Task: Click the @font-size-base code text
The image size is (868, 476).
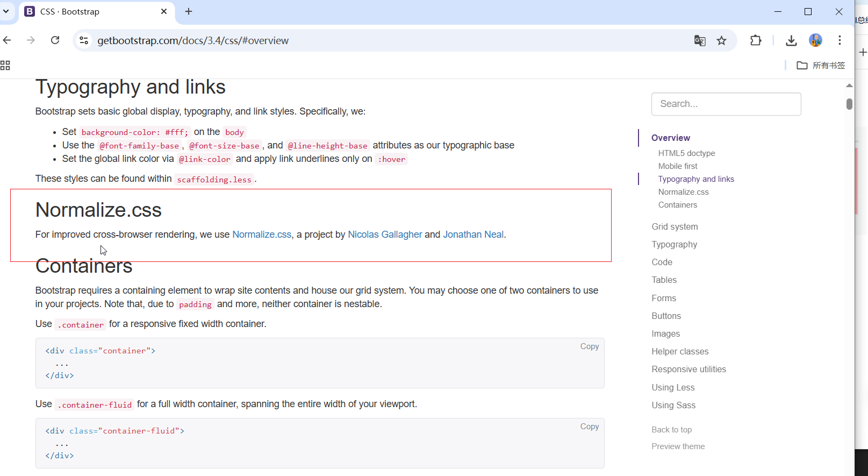Action: pyautogui.click(x=224, y=146)
